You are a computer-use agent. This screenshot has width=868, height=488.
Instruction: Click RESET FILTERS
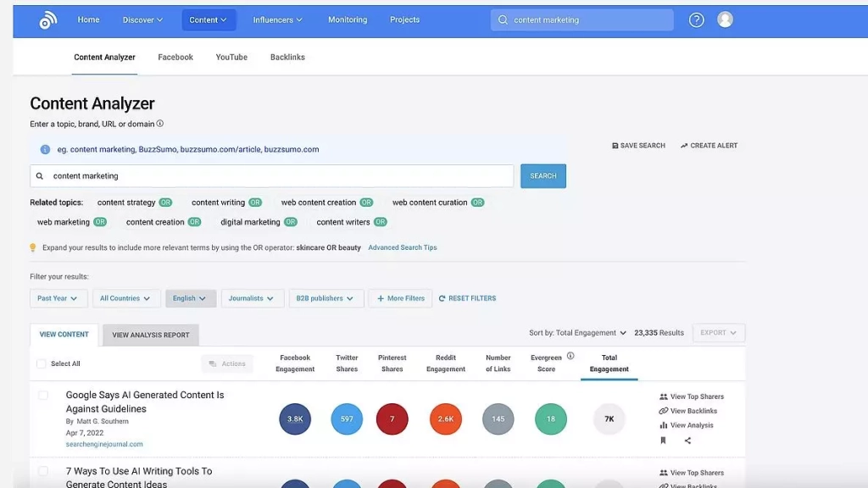tap(467, 298)
